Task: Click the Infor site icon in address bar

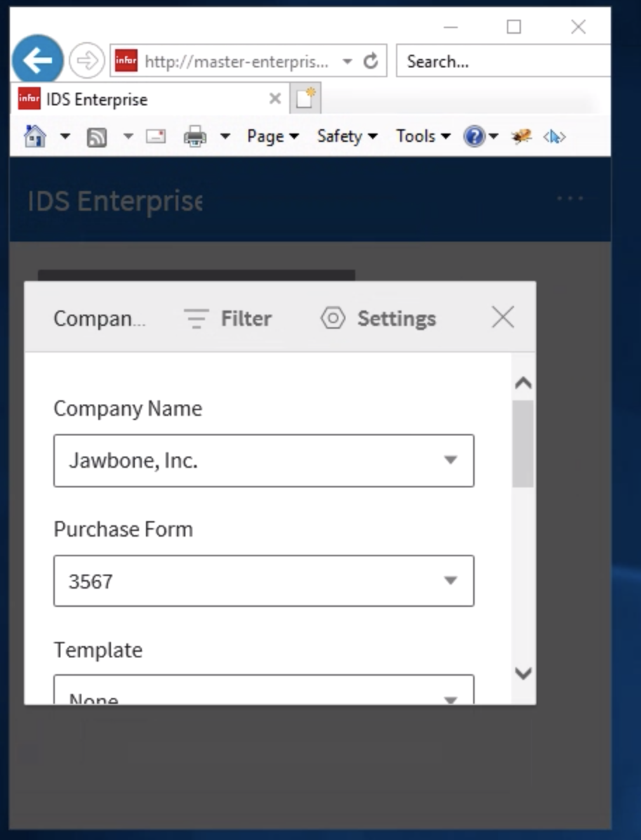Action: (126, 60)
